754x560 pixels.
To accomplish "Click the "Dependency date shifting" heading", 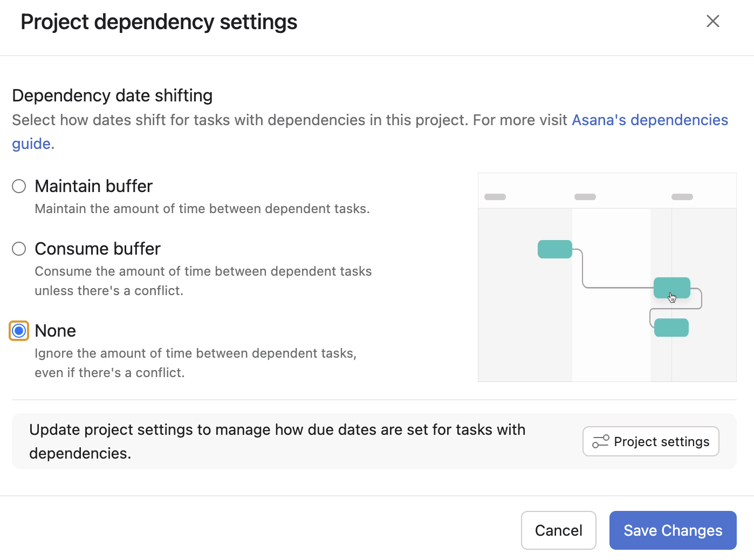I will (112, 95).
